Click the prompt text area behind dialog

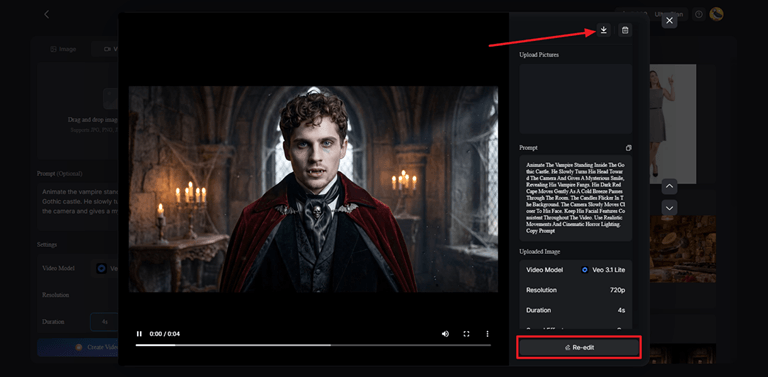click(x=77, y=207)
